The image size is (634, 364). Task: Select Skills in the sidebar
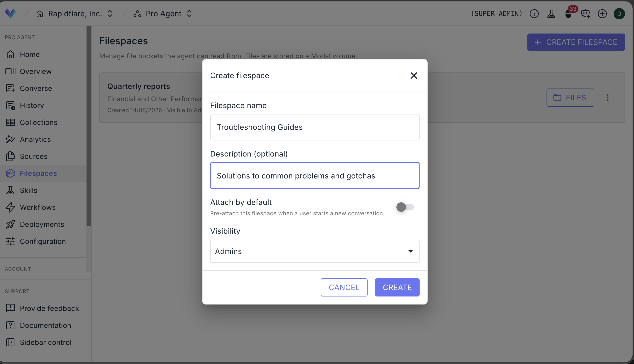29,190
